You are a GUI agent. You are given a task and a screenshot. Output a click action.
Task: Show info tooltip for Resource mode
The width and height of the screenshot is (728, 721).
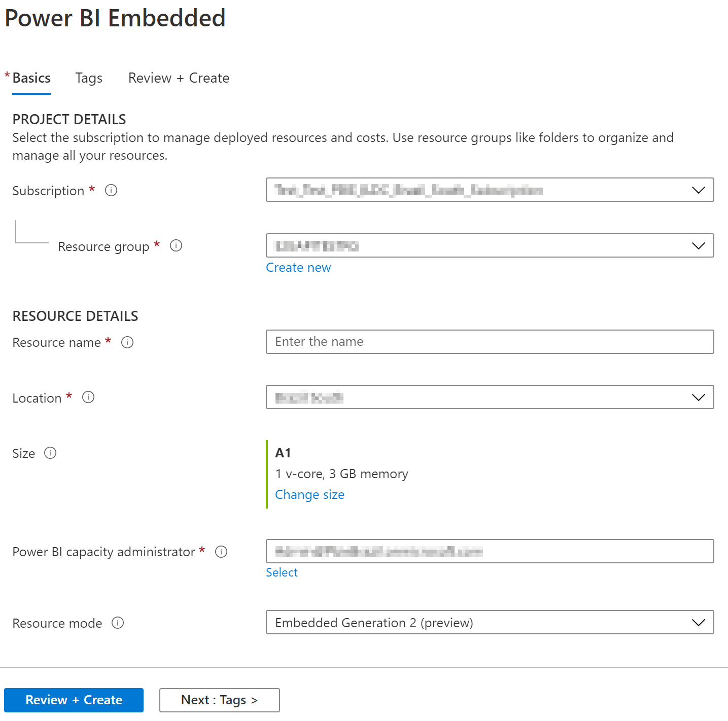(x=118, y=623)
